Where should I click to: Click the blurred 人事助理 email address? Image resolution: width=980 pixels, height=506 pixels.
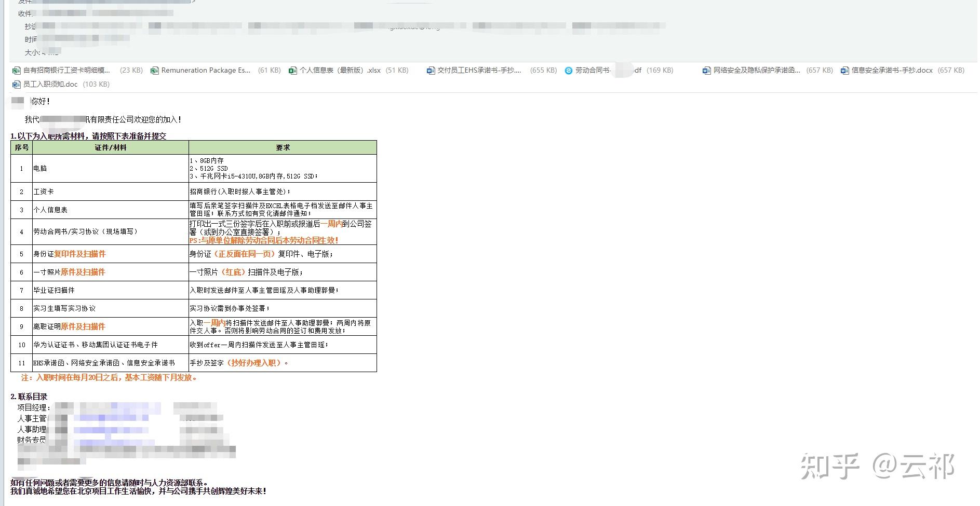[111, 430]
